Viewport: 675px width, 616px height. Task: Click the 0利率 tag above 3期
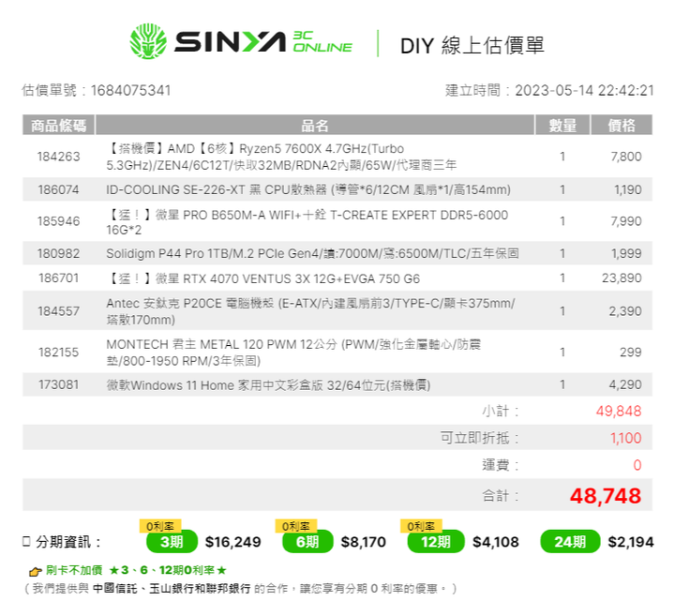coord(160,526)
